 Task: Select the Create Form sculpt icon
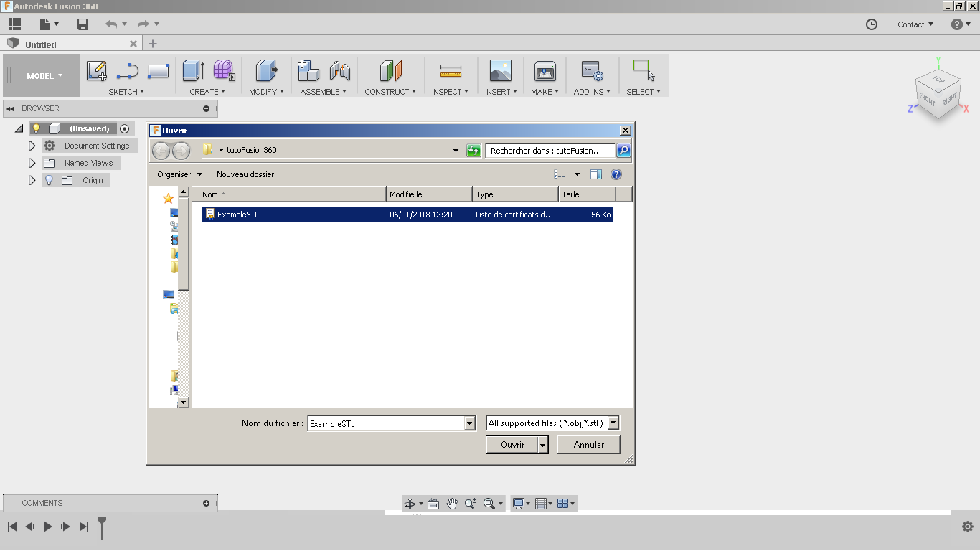coord(224,70)
